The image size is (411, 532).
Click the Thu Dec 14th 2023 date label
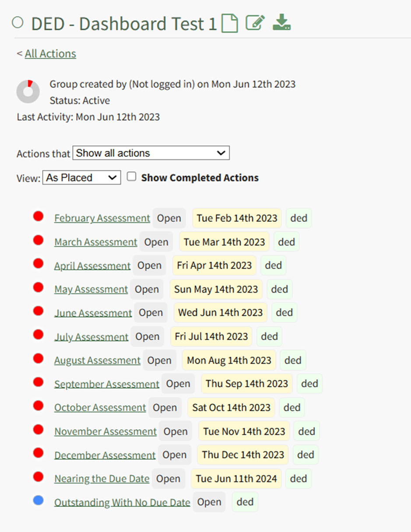coord(243,455)
